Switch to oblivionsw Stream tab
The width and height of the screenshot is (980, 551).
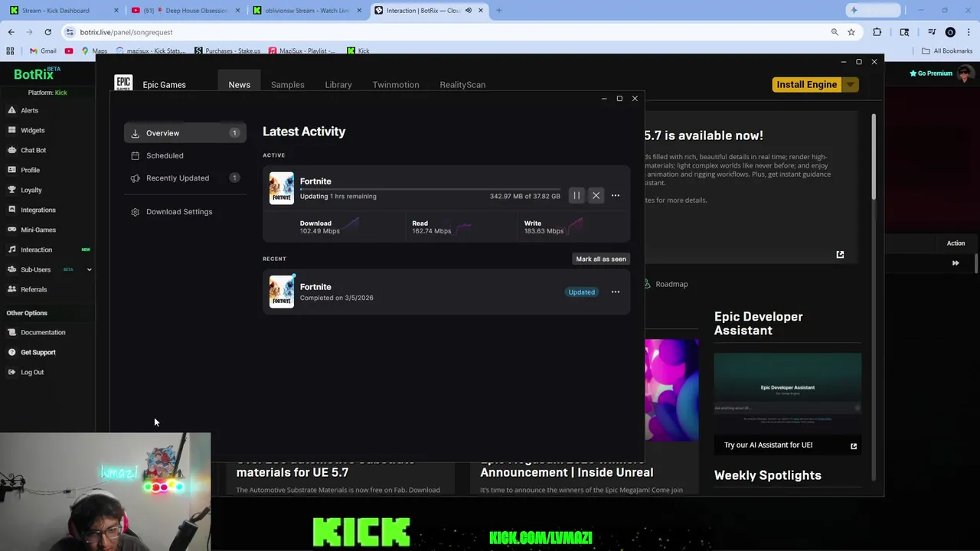click(x=306, y=10)
